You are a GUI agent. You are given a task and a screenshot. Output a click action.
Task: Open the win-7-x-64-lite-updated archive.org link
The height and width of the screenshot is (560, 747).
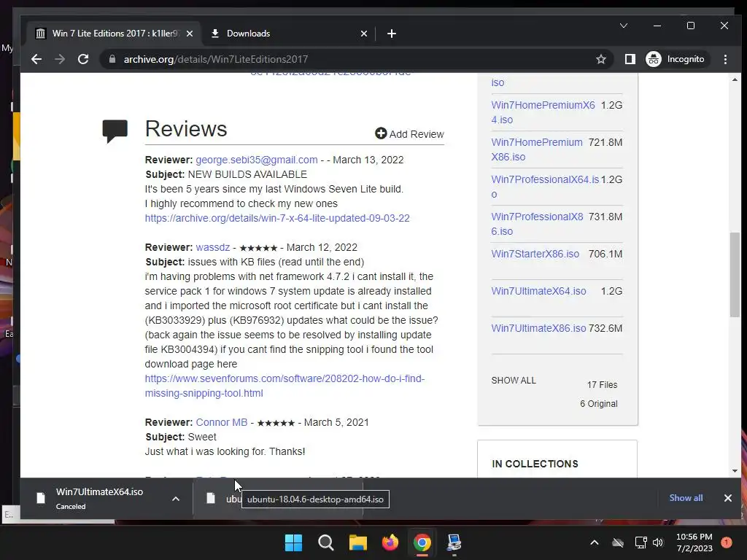(277, 218)
